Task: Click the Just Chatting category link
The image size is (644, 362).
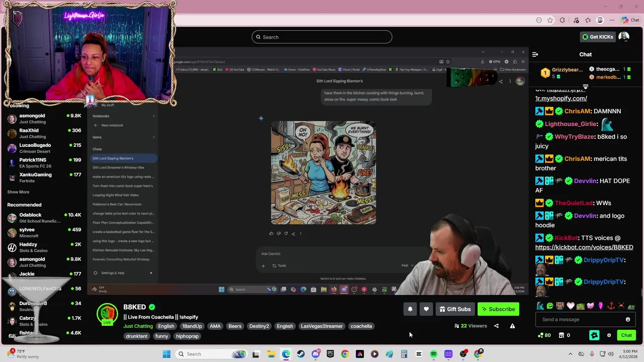Action: coord(138,326)
